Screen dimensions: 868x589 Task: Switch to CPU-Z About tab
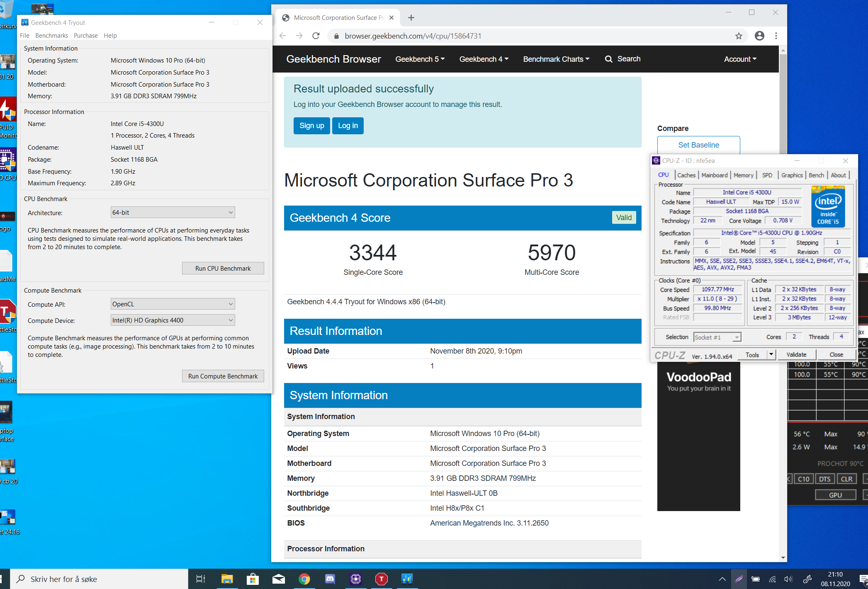pyautogui.click(x=838, y=175)
